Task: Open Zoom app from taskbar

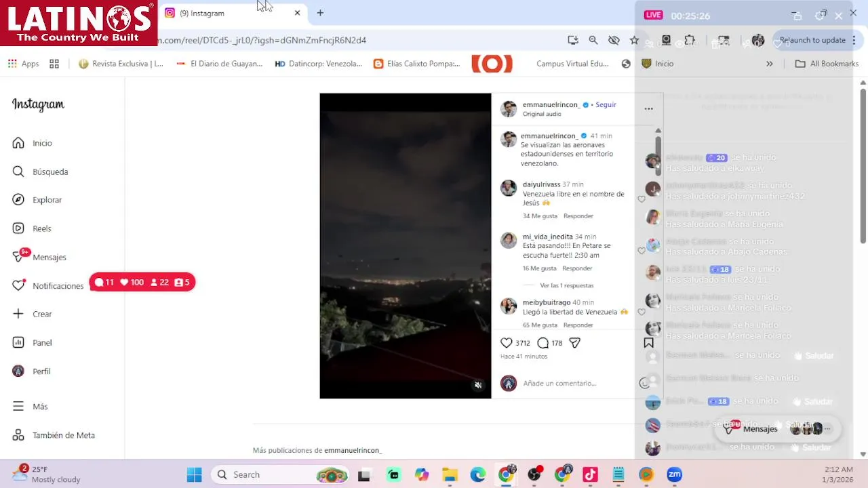Action: click(x=674, y=475)
